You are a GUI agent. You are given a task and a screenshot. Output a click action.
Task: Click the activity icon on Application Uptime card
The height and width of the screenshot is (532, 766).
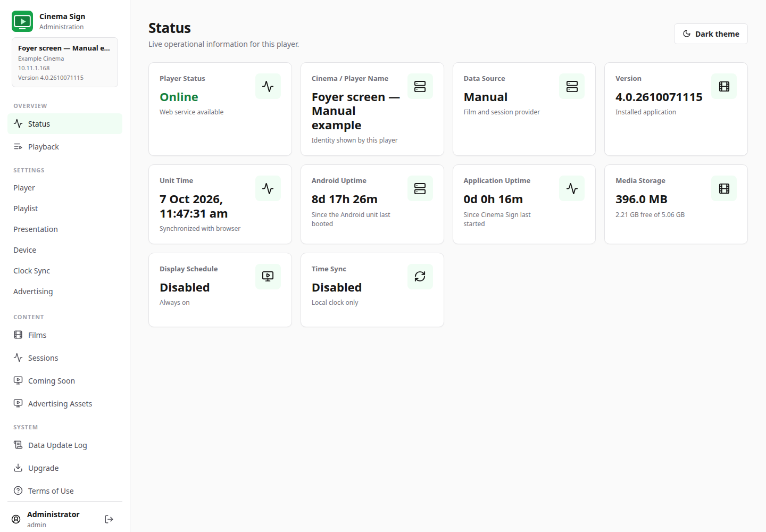pos(572,188)
